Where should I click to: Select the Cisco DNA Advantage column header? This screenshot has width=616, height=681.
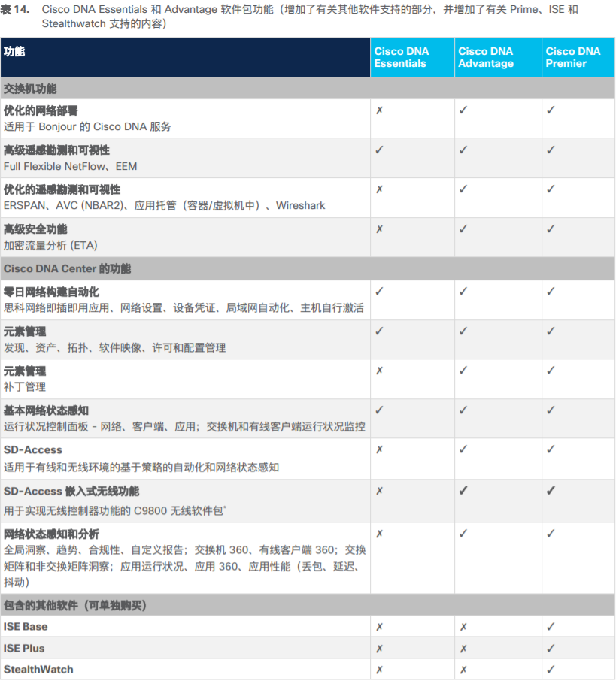point(498,57)
